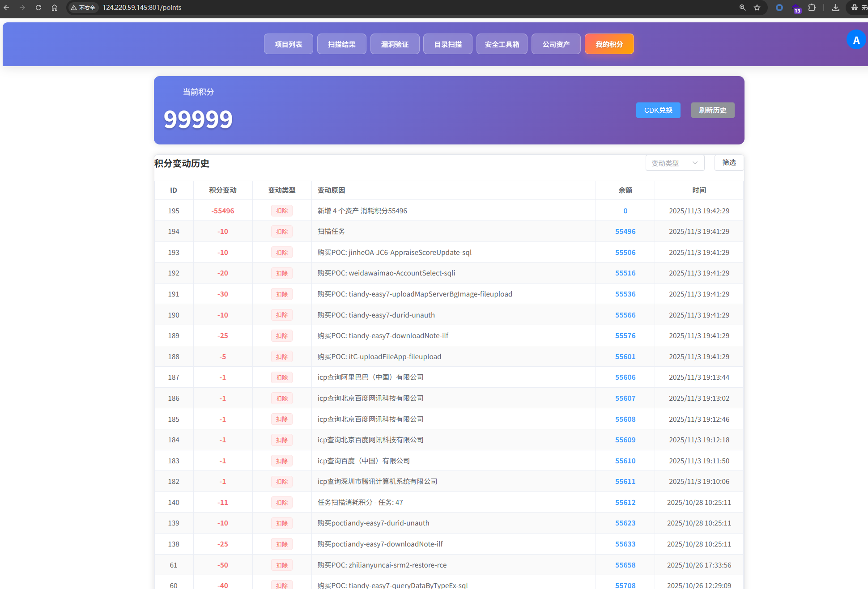Select the 公司资产 navigation tab
The height and width of the screenshot is (589, 868).
[556, 44]
